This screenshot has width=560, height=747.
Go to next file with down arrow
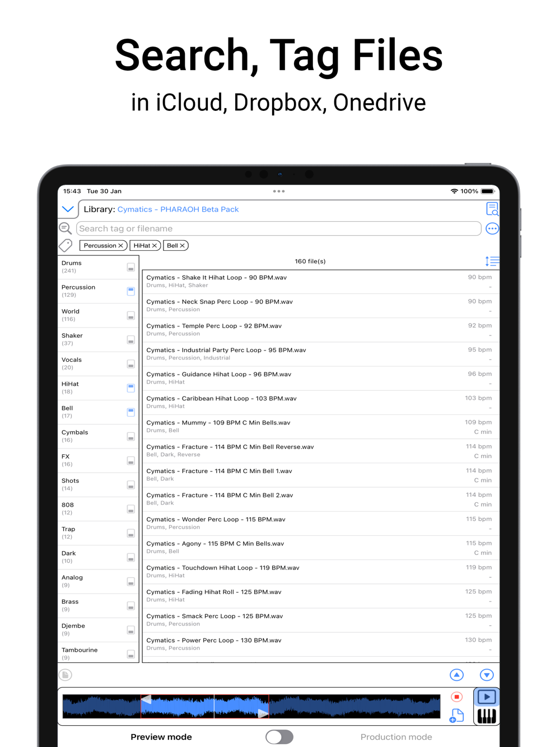487,675
